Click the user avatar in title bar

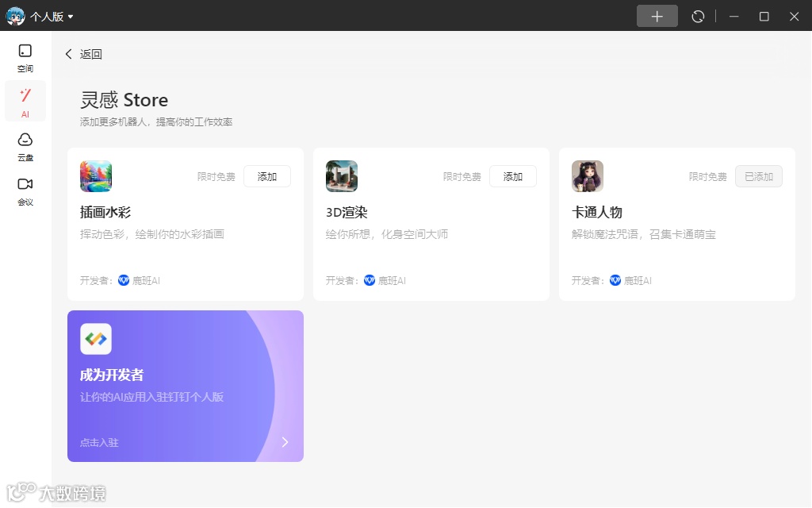pyautogui.click(x=15, y=17)
